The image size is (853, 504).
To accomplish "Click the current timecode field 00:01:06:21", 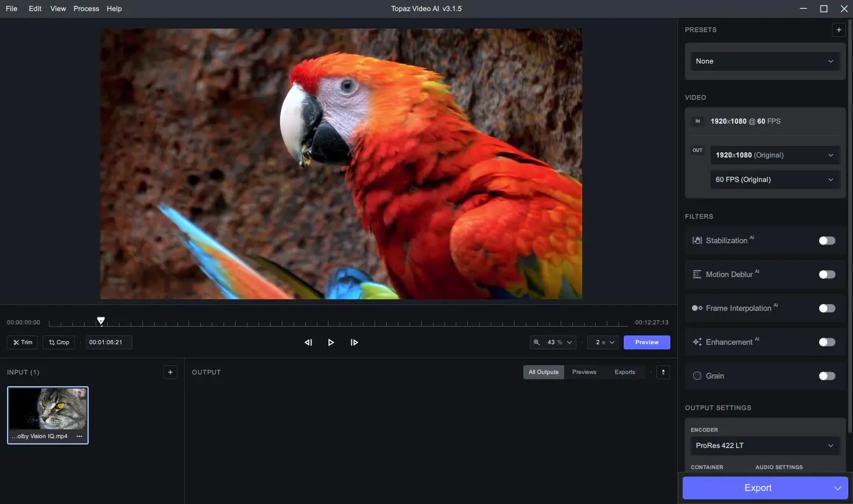I will click(109, 342).
